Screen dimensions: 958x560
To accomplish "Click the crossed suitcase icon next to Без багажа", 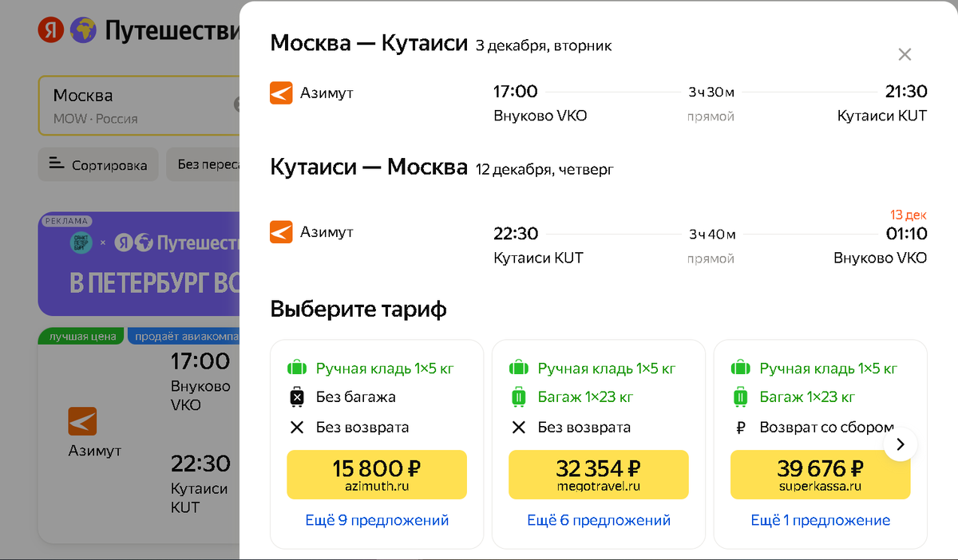I will click(298, 396).
